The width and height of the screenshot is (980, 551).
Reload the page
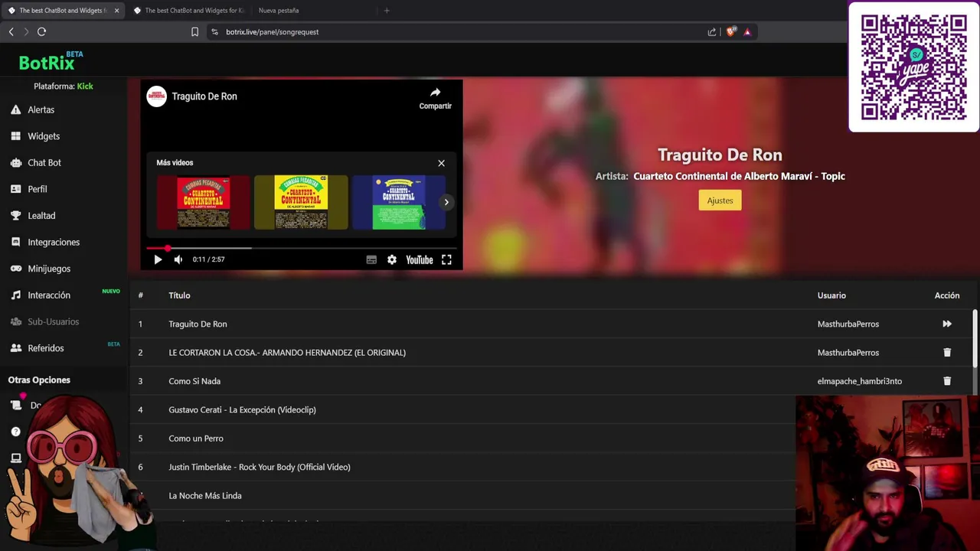coord(41,31)
